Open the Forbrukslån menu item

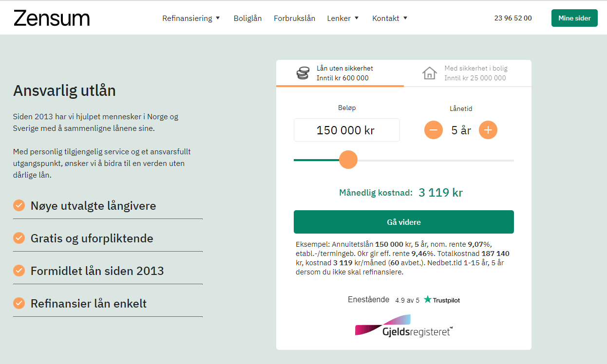pyautogui.click(x=294, y=18)
